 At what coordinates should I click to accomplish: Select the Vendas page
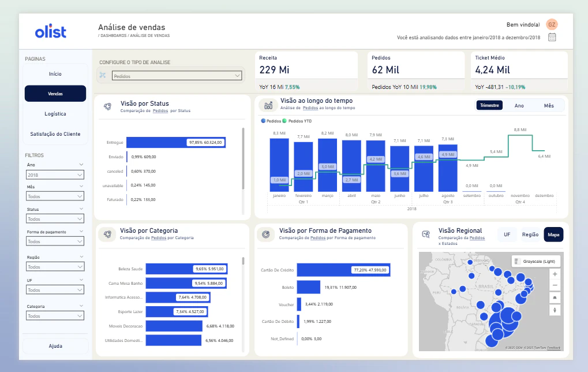point(55,94)
